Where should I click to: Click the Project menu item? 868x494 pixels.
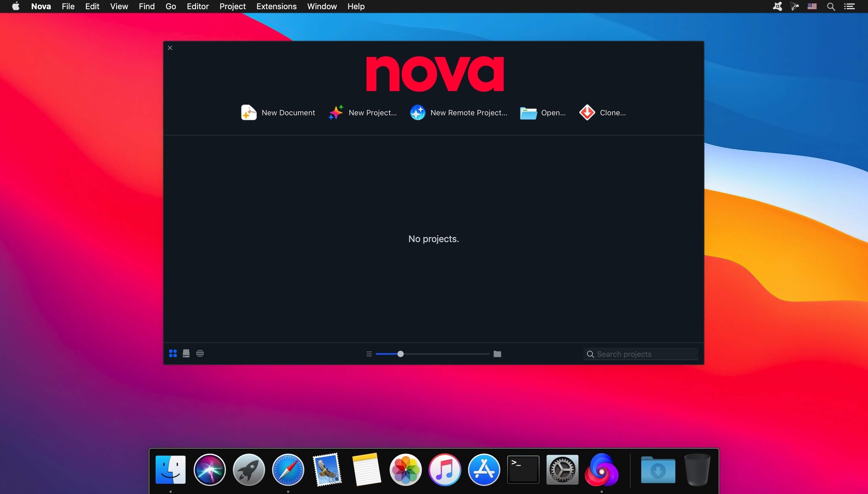233,7
